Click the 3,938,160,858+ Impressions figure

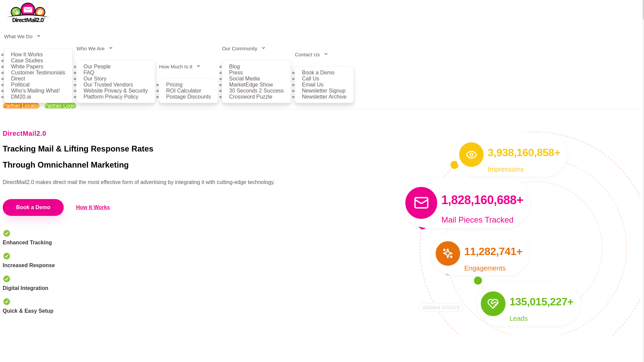pyautogui.click(x=524, y=153)
